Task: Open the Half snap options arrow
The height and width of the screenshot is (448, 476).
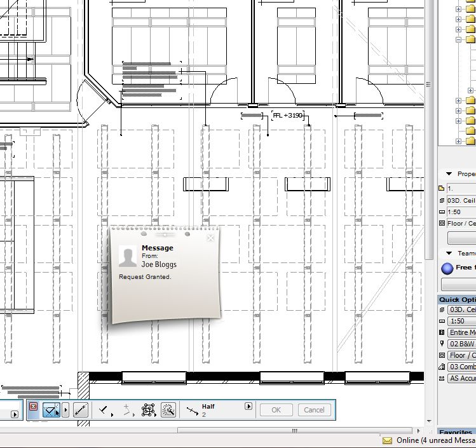Action: point(248,407)
